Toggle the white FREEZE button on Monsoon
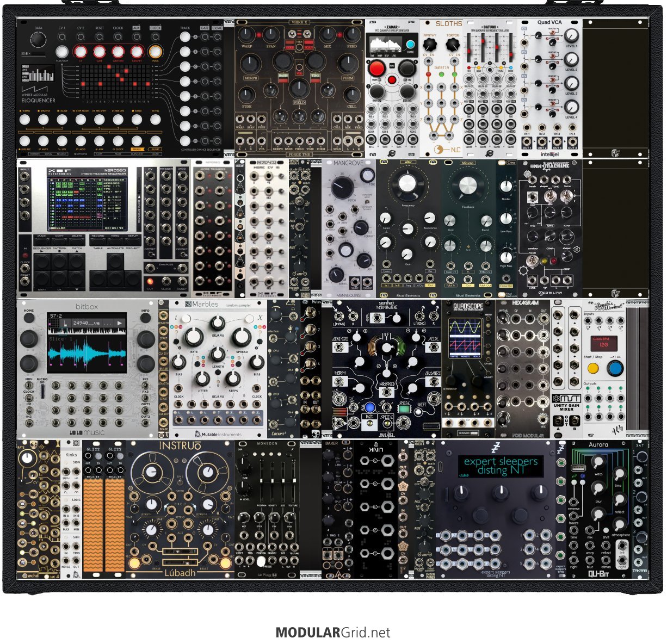Image resolution: width=667 pixels, height=644 pixels. click(261, 561)
